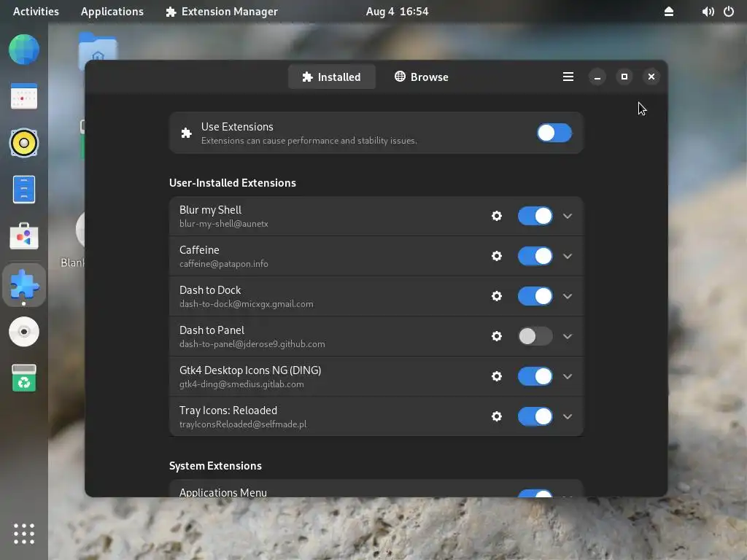Minimize the Extension Manager window
Screen dimensions: 747x560
tap(597, 77)
